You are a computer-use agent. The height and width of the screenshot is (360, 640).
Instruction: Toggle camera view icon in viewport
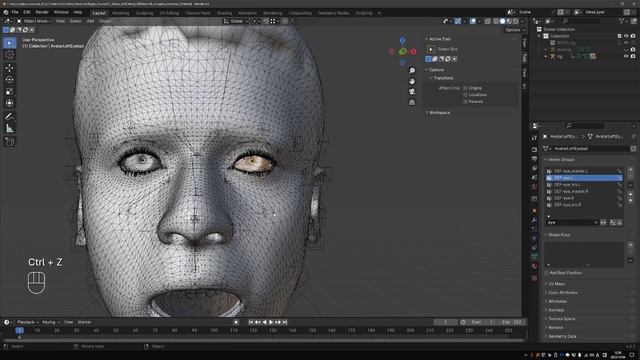point(412,91)
